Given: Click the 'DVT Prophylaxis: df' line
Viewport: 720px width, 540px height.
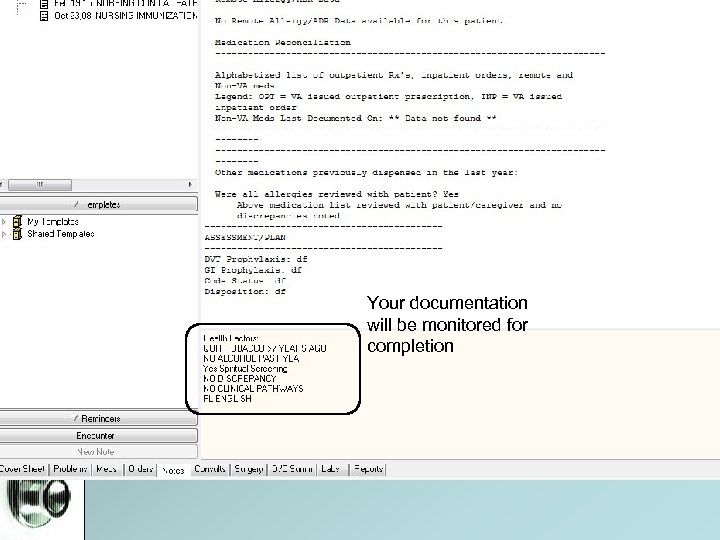Looking at the screenshot, I should (x=256, y=259).
